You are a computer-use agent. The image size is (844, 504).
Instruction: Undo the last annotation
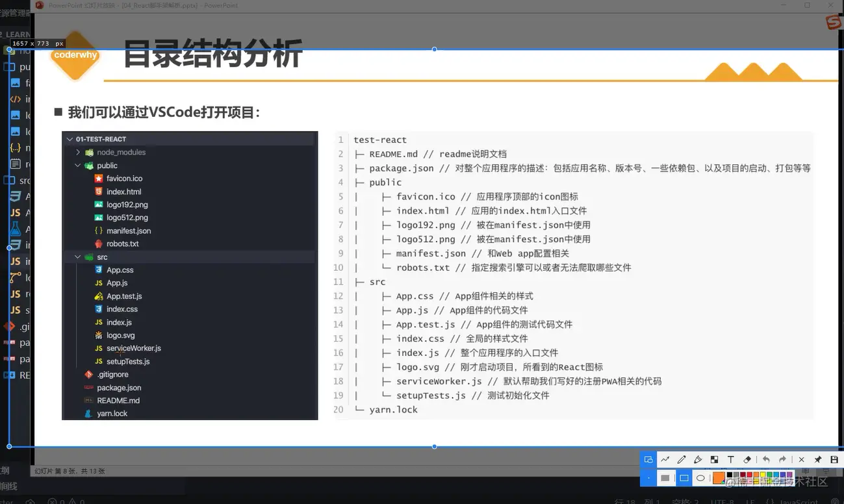[x=766, y=460]
